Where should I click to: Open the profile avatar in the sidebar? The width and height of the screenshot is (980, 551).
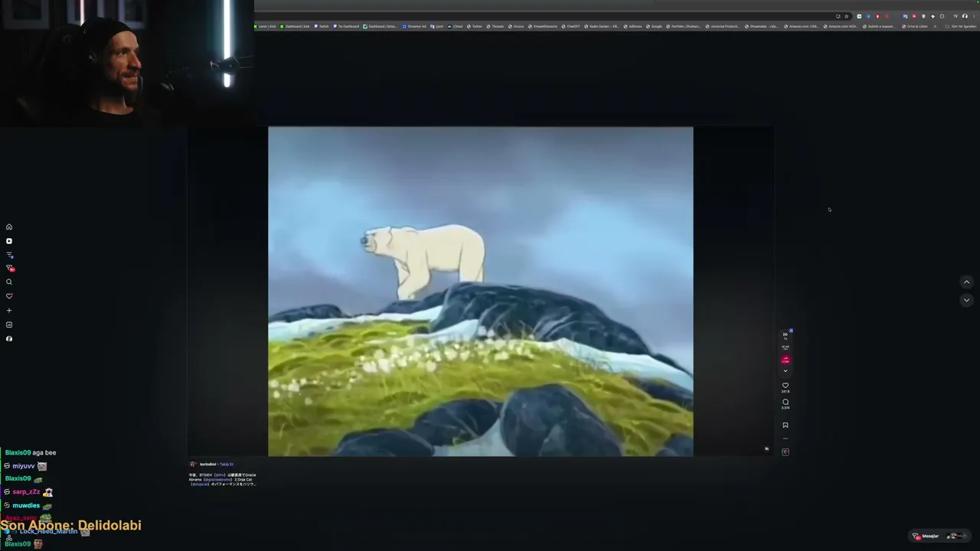pos(9,339)
